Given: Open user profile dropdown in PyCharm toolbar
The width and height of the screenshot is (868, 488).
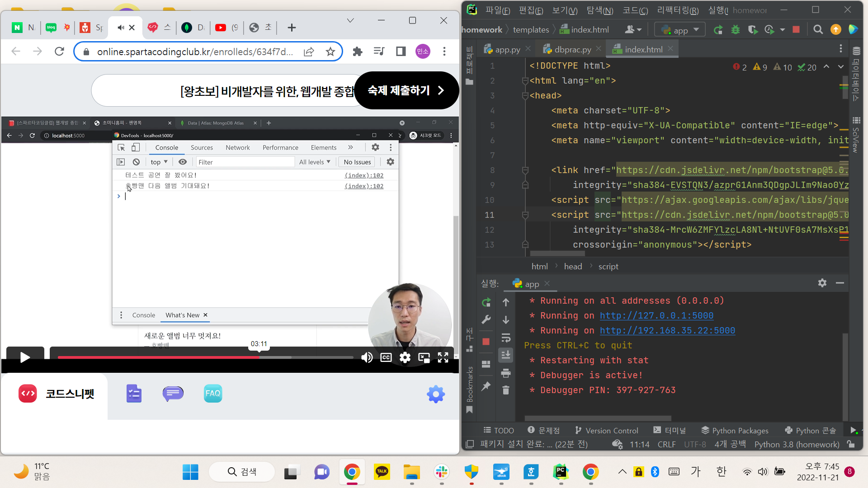Looking at the screenshot, I should click(633, 30).
